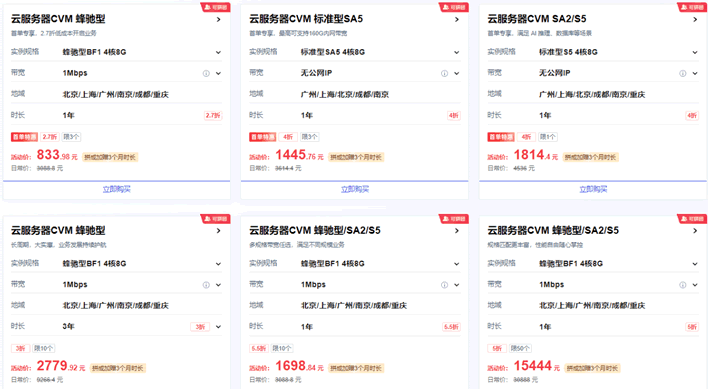Click the 2779.92 元 activity price
This screenshot has width=708, height=389.
tap(61, 366)
